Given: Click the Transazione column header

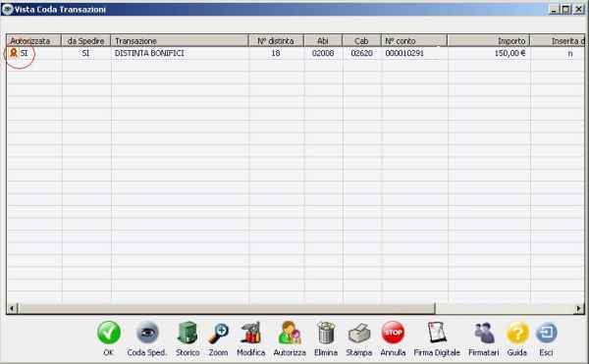Looking at the screenshot, I should (180, 40).
